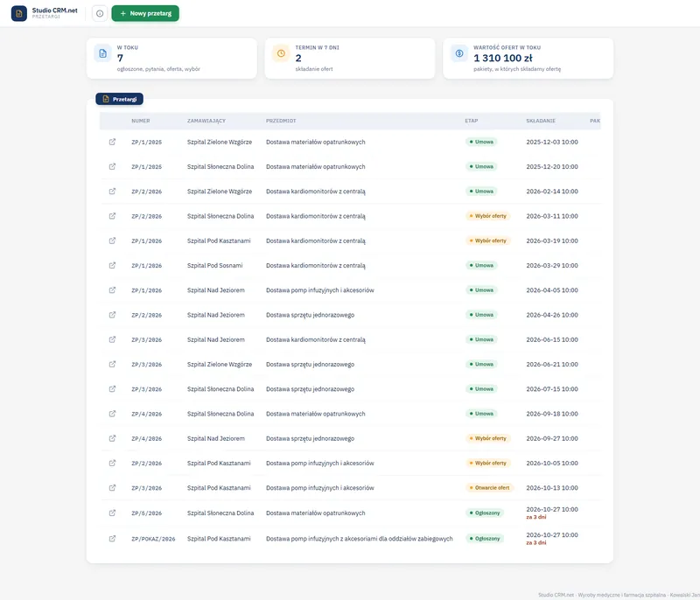
Task: Click the clock icon in Termin w 7 dni card
Action: tap(281, 53)
